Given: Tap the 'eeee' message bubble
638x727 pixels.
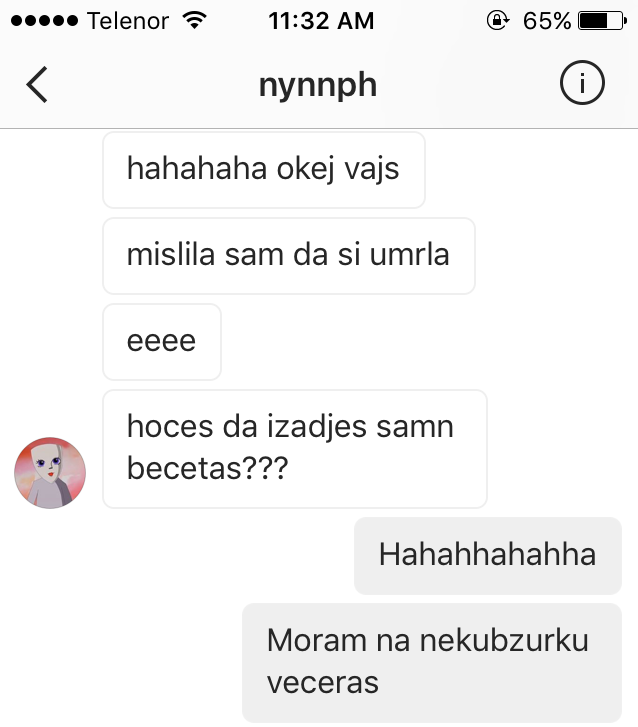Looking at the screenshot, I should tap(162, 342).
